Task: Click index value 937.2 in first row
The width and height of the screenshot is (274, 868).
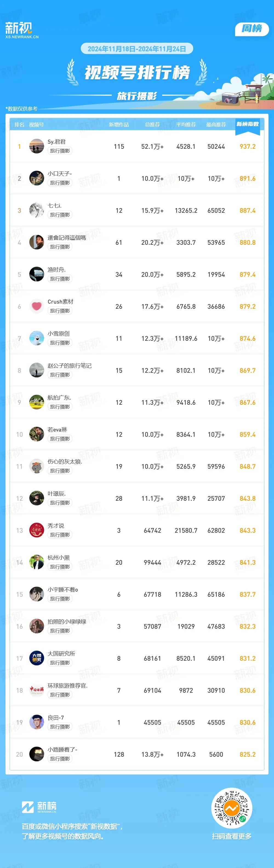Action: 248,147
